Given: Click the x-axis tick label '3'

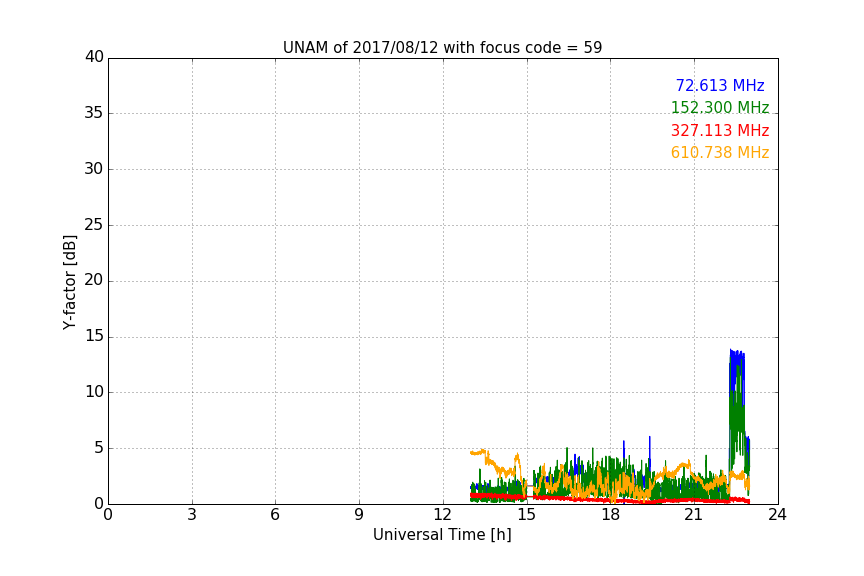Looking at the screenshot, I should coord(192,515).
